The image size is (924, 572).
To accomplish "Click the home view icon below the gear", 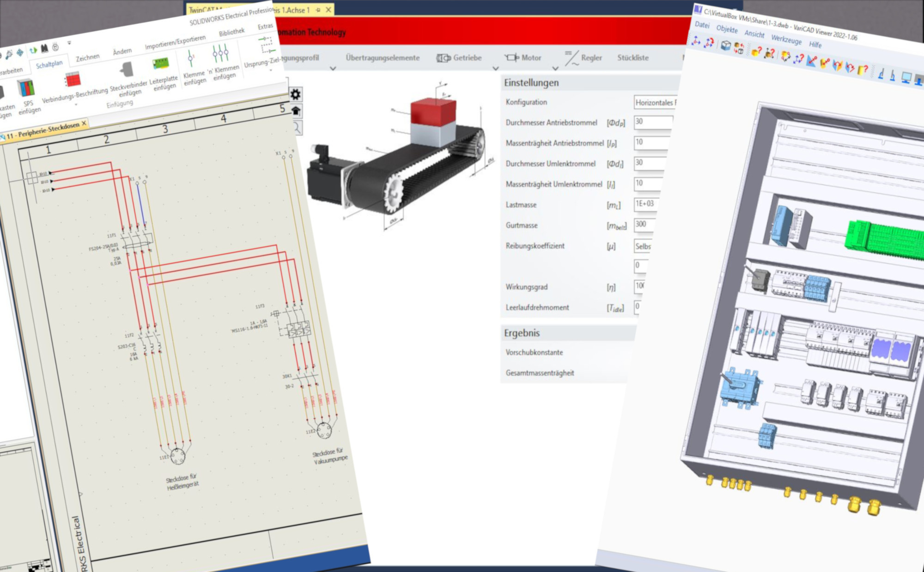I will coord(296,111).
